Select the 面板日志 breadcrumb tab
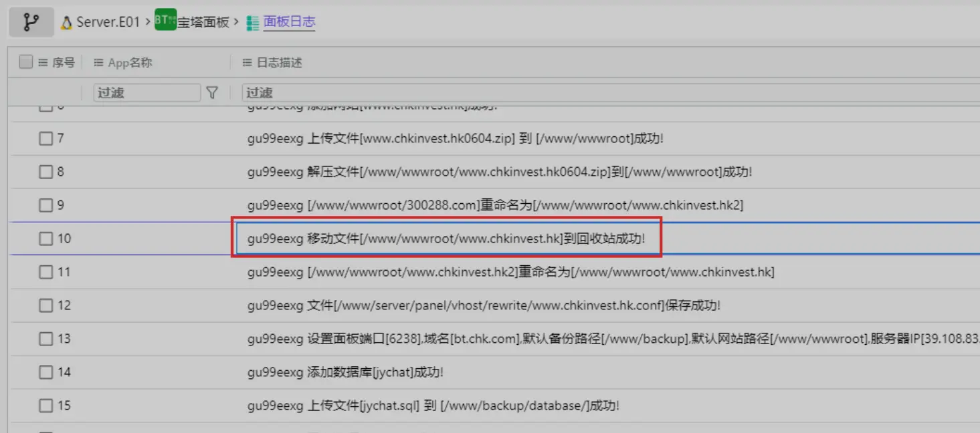The image size is (980, 433). (289, 22)
